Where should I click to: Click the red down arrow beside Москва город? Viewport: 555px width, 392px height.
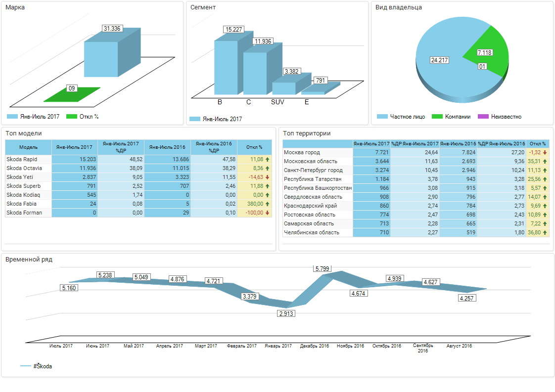click(x=545, y=153)
